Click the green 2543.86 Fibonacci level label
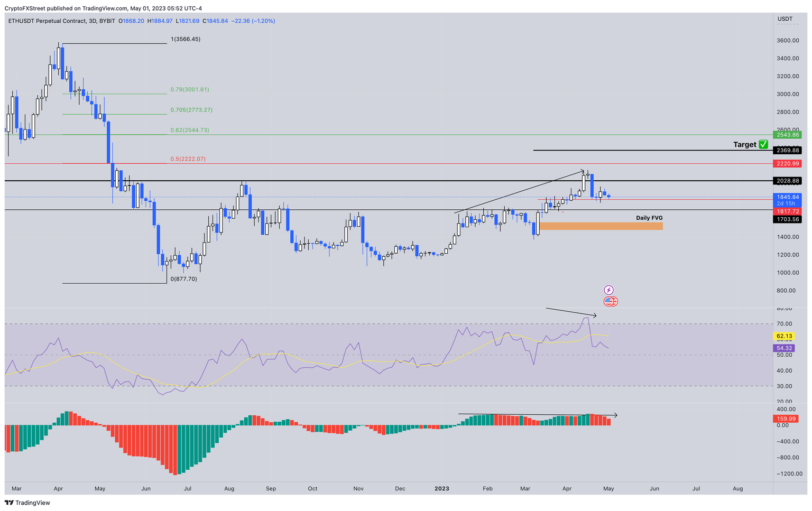 787,134
